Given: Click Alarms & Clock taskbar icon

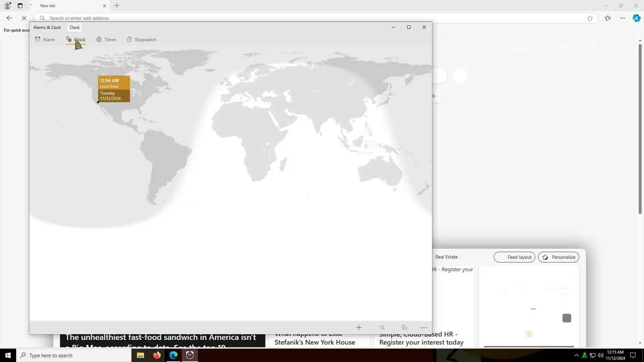Looking at the screenshot, I should coord(190,355).
